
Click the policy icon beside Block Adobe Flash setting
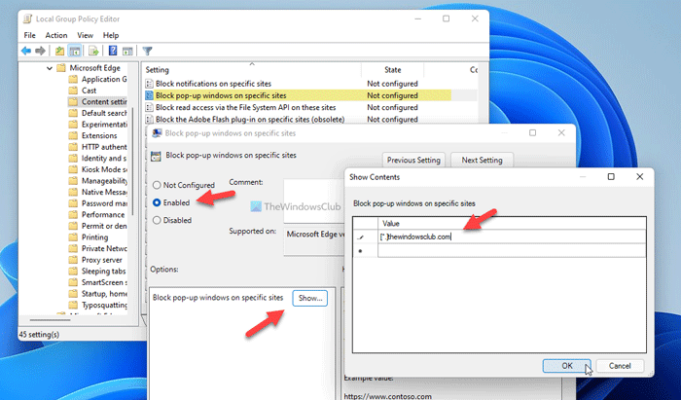coord(149,119)
